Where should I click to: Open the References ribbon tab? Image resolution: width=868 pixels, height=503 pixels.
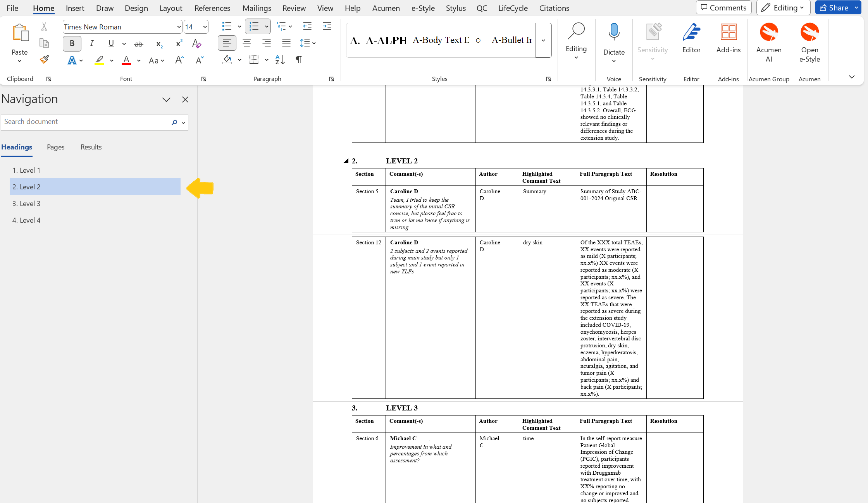(x=212, y=8)
